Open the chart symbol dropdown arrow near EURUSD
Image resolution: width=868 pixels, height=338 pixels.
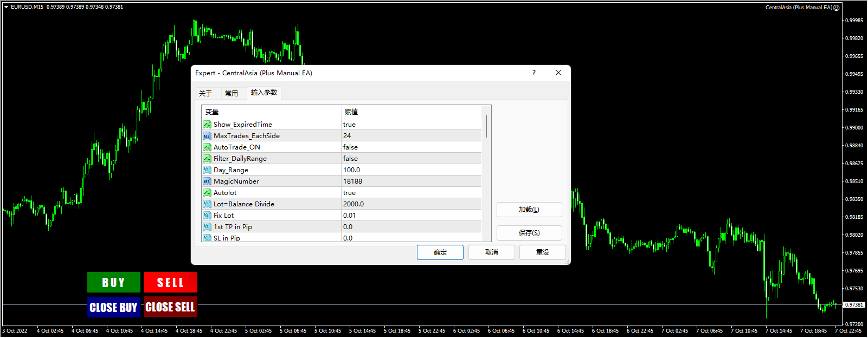tap(6, 7)
